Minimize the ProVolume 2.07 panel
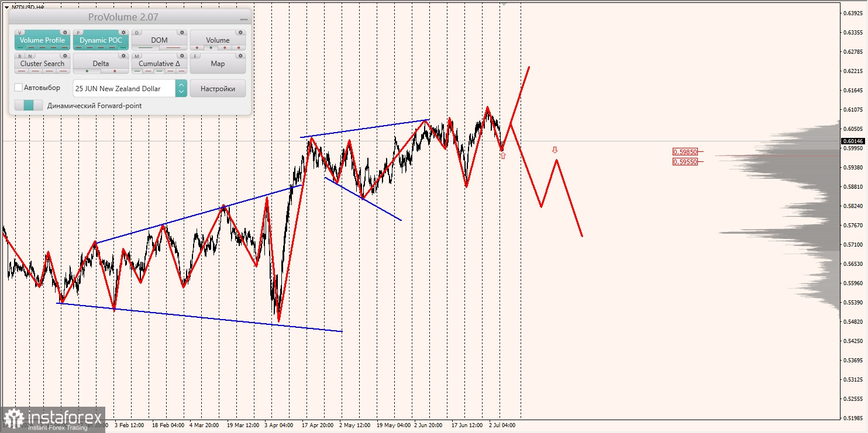The height and width of the screenshot is (433, 868). [243, 19]
